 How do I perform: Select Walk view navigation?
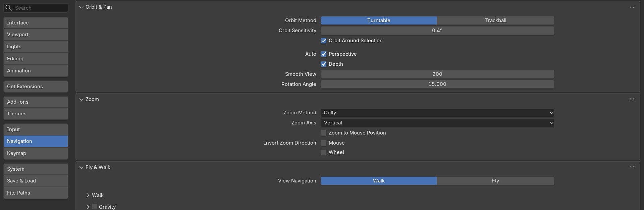click(379, 181)
